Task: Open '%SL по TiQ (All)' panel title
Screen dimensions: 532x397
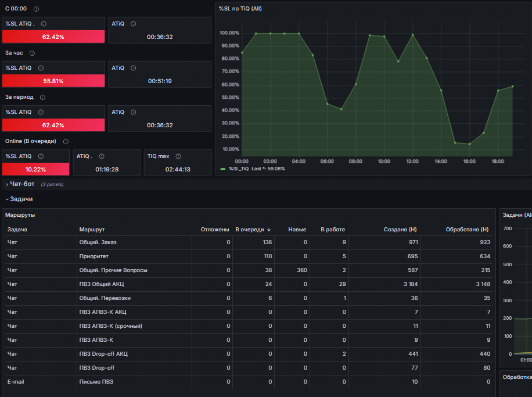Action: (240, 9)
